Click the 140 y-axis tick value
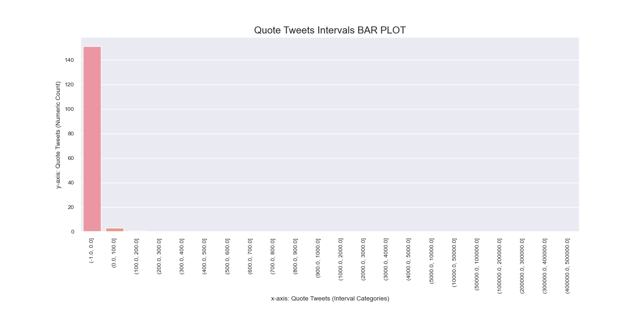Image resolution: width=644 pixels, height=309 pixels. pyautogui.click(x=70, y=60)
